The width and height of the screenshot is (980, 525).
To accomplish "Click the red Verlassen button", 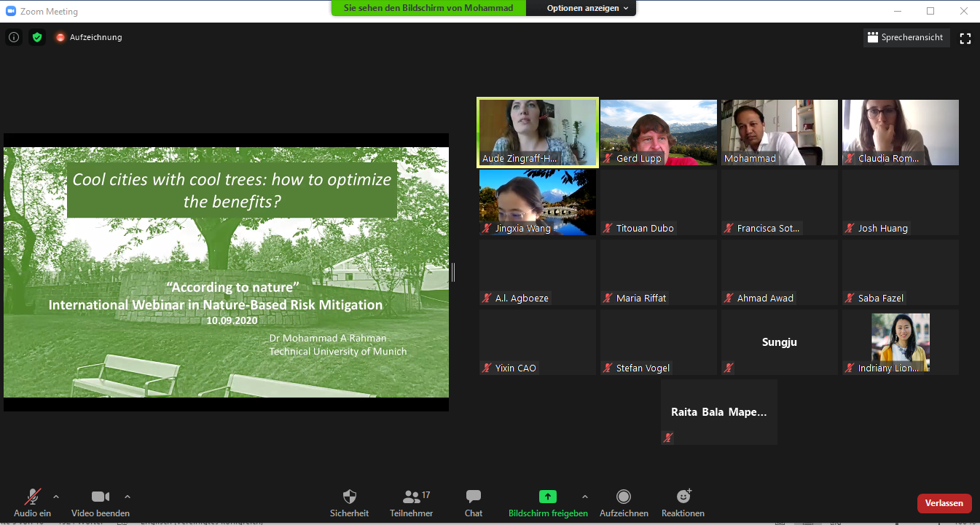I will pyautogui.click(x=944, y=503).
